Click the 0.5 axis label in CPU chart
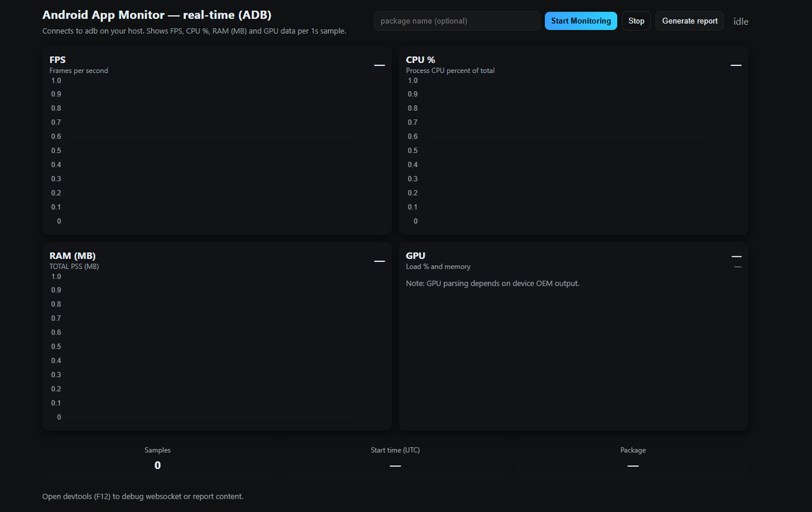Viewport: 812px width, 512px height. [x=413, y=151]
